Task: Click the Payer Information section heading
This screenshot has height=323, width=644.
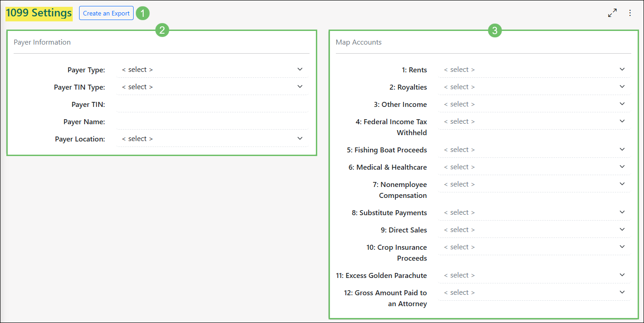Action: tap(42, 42)
